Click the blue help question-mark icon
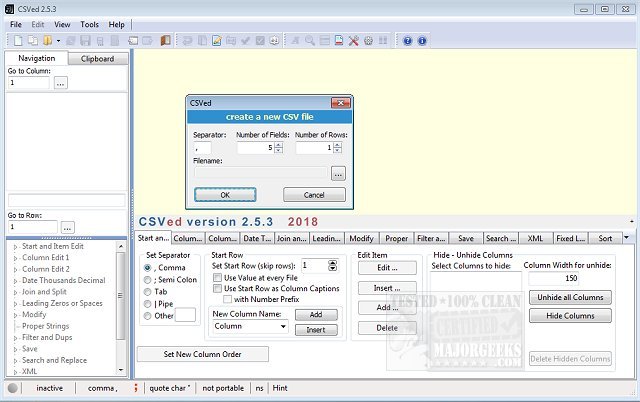640x402 pixels. 407,40
